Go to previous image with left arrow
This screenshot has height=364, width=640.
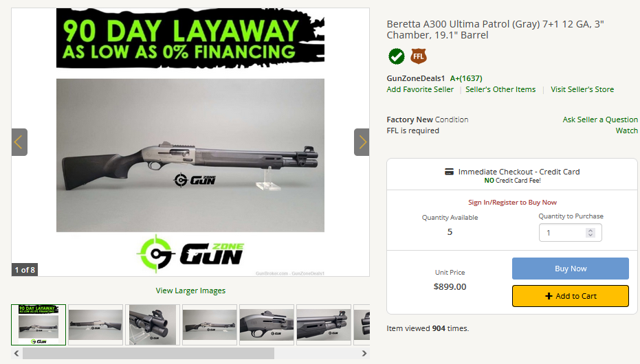(19, 142)
